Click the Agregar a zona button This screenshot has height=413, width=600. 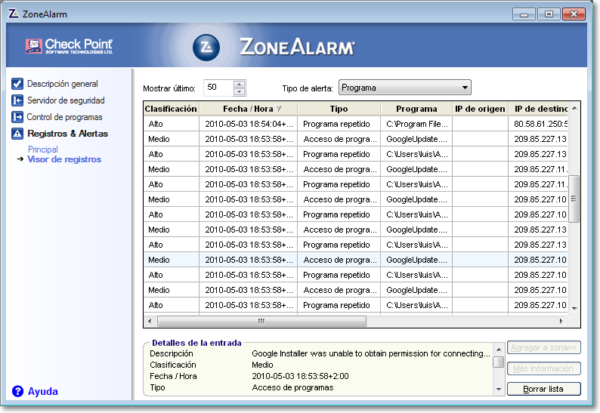[544, 348]
